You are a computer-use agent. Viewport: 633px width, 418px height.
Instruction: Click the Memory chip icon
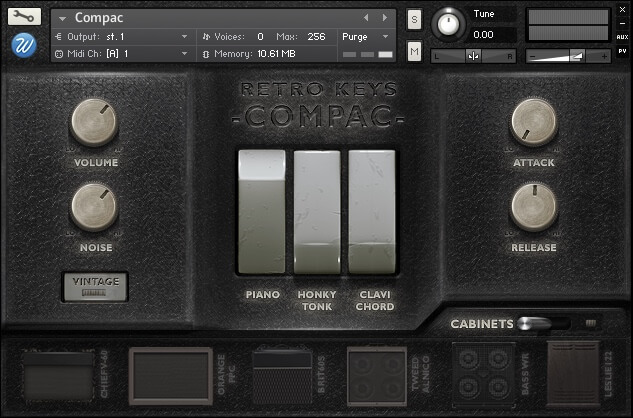(206, 54)
